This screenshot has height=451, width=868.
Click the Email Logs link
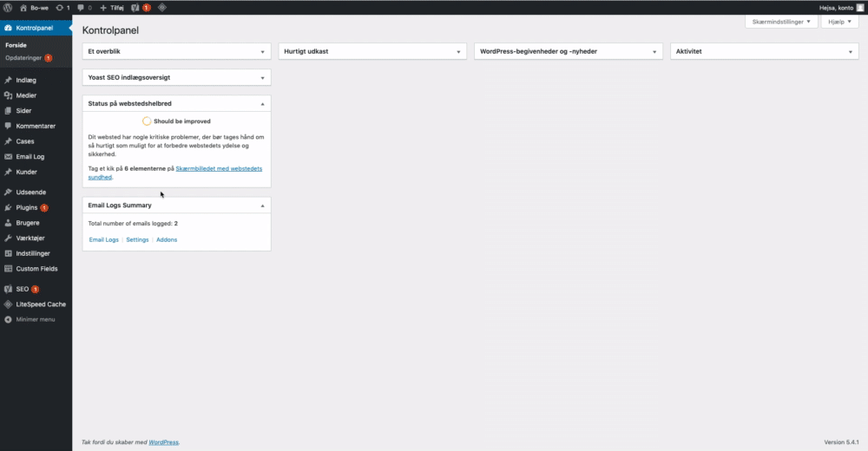[x=103, y=239]
